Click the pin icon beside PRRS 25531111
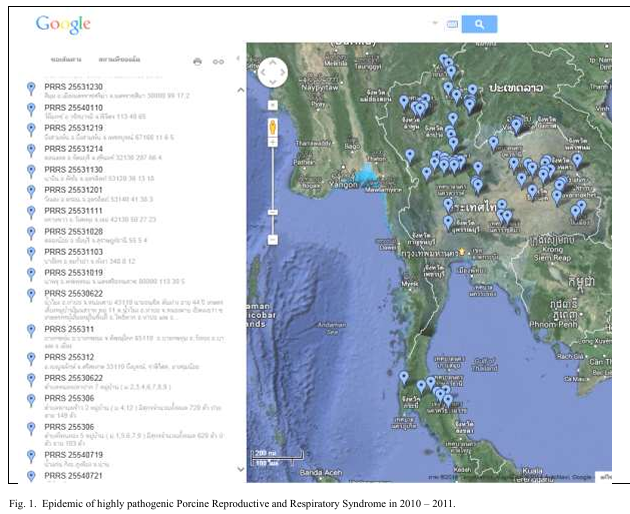 pyautogui.click(x=31, y=213)
